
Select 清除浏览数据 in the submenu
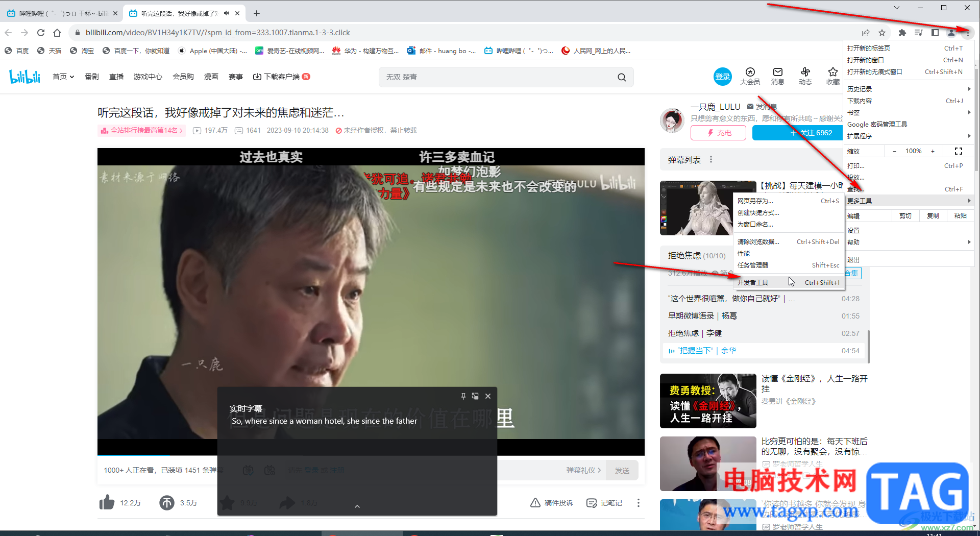click(x=788, y=241)
